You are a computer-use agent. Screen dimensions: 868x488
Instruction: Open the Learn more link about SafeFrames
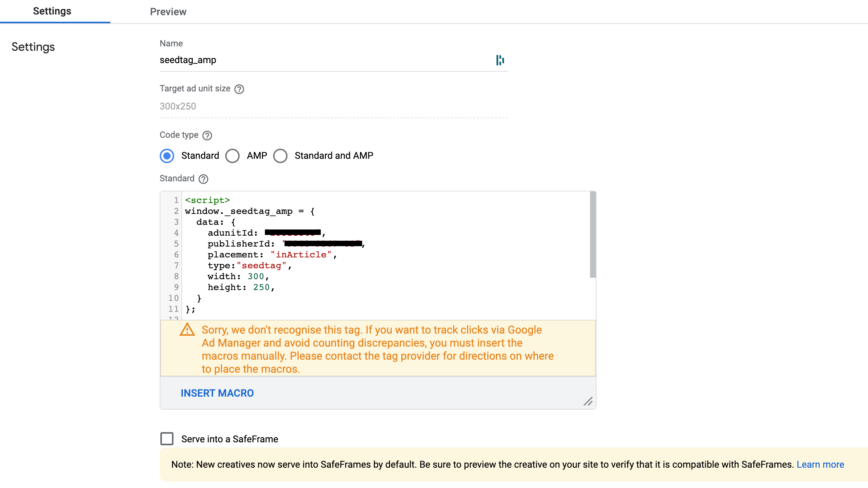pos(820,464)
